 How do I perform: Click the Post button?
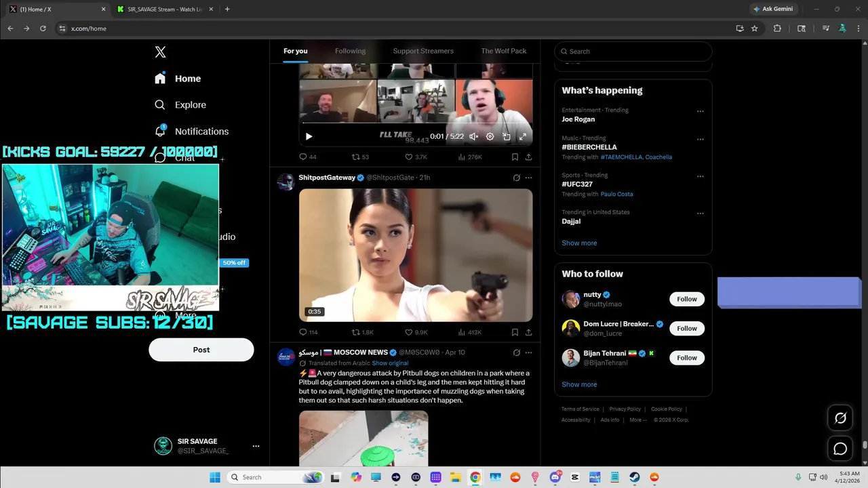click(x=201, y=350)
